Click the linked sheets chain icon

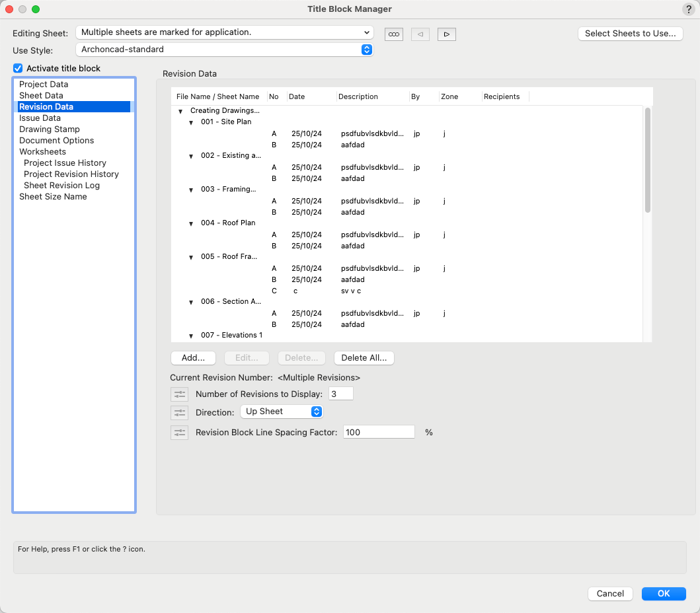tap(394, 34)
